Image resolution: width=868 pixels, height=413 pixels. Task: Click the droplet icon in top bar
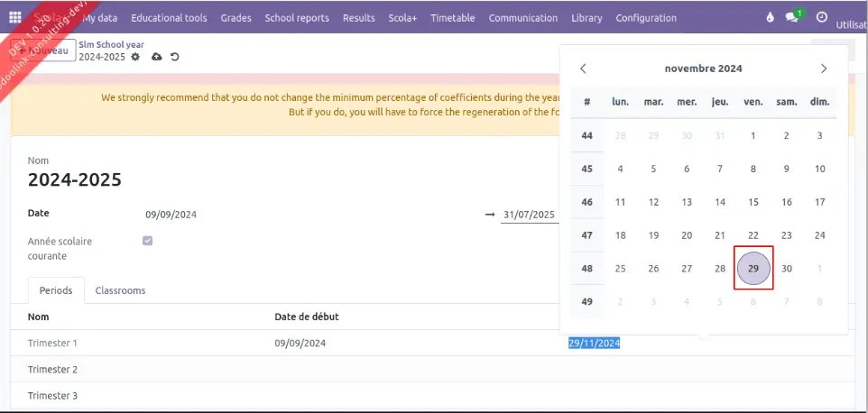pyautogui.click(x=770, y=17)
